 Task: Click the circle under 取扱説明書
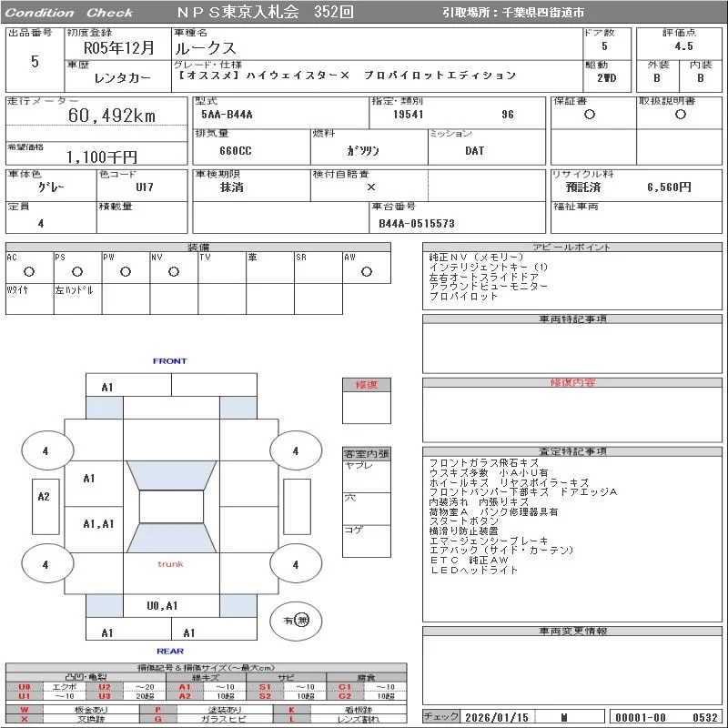[x=680, y=115]
